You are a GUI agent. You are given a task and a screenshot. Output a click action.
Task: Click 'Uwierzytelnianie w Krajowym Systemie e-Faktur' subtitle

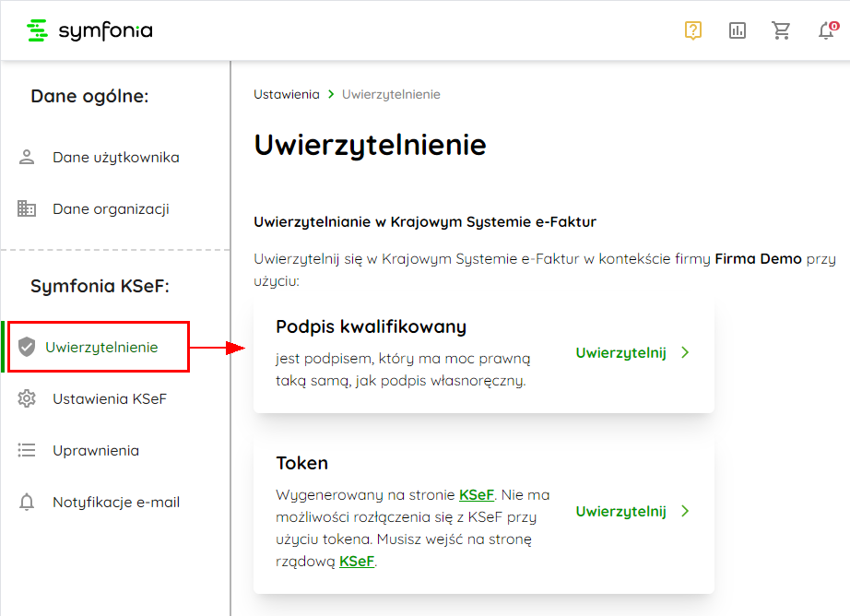tap(425, 222)
